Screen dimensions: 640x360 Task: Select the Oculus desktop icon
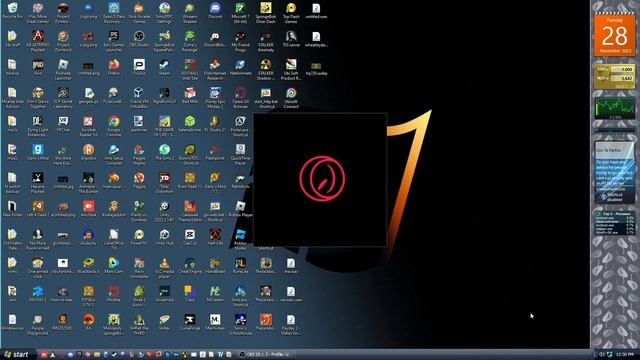(139, 68)
